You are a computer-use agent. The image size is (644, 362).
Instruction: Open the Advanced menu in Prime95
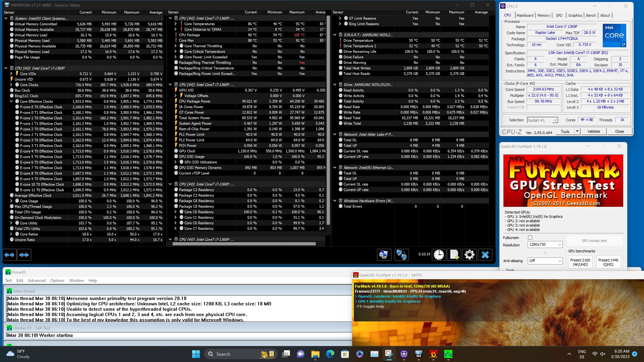pyautogui.click(x=37, y=281)
